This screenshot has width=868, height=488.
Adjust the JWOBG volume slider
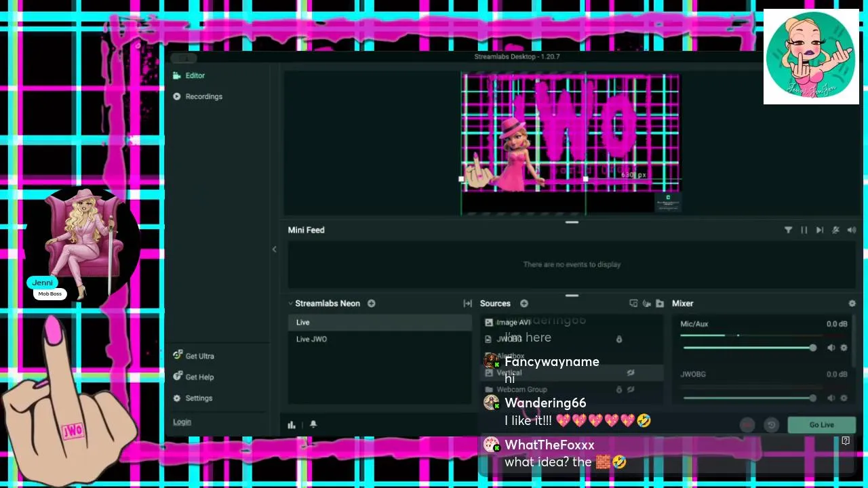tap(749, 398)
